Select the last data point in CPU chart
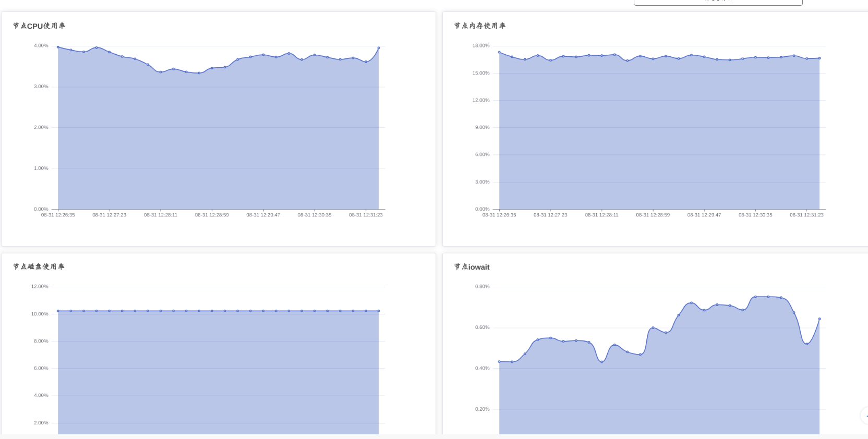868x439 pixels. tap(379, 48)
